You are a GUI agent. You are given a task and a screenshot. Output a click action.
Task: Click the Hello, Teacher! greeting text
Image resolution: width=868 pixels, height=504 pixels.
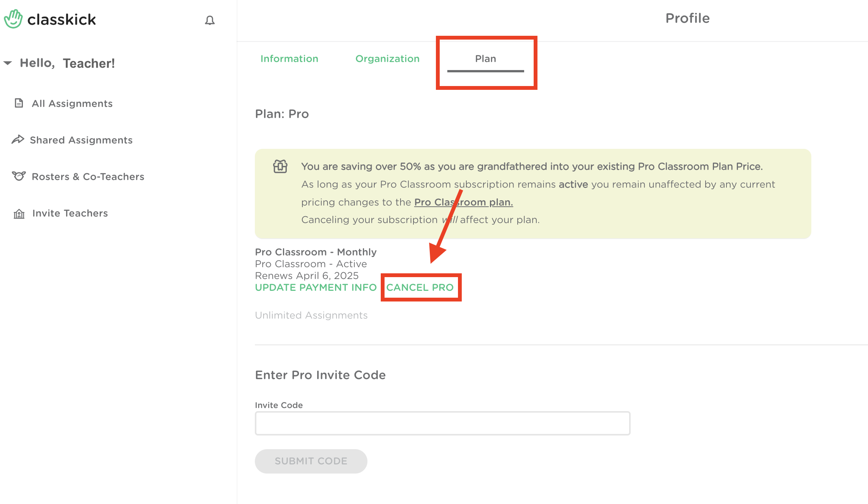tap(67, 63)
